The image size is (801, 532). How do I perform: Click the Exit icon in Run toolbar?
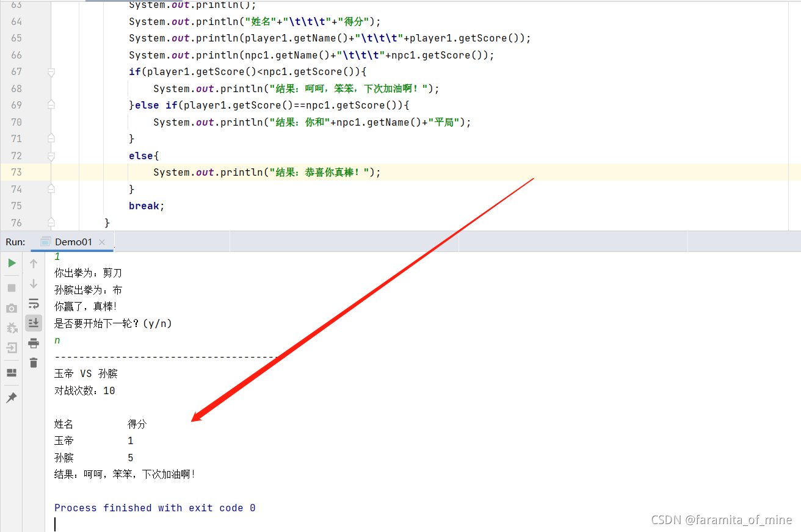12,348
